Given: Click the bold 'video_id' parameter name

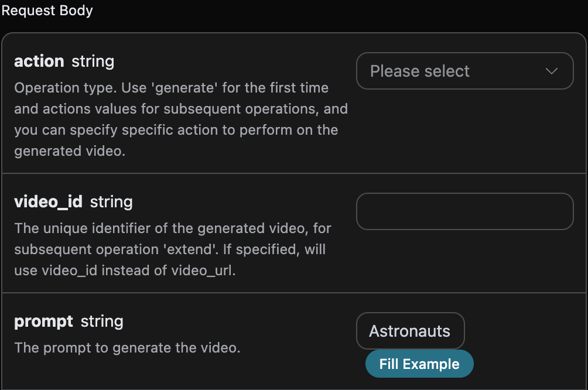Looking at the screenshot, I should tap(49, 202).
